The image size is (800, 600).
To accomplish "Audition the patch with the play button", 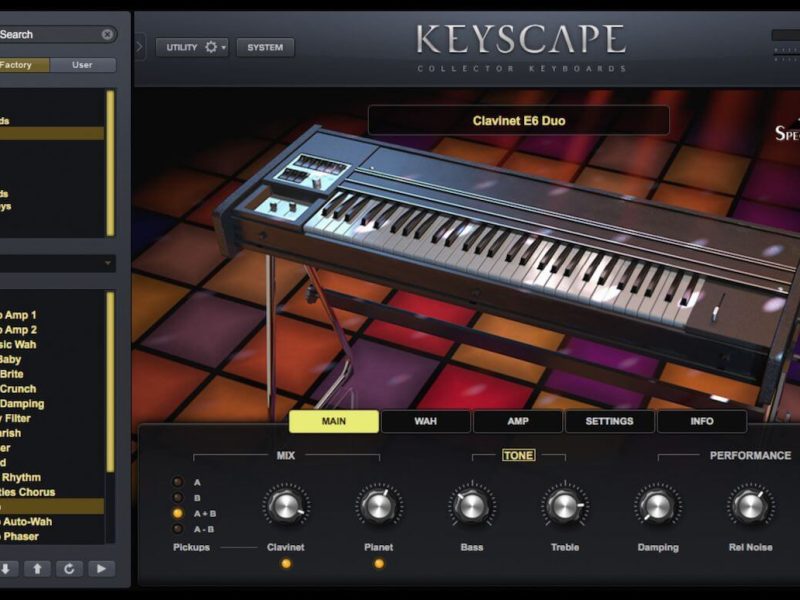I will click(x=101, y=568).
